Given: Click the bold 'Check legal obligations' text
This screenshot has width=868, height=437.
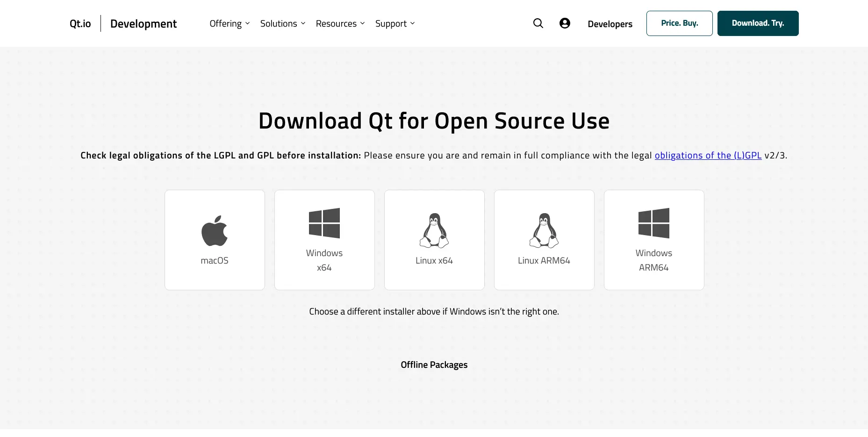Looking at the screenshot, I should pos(221,155).
